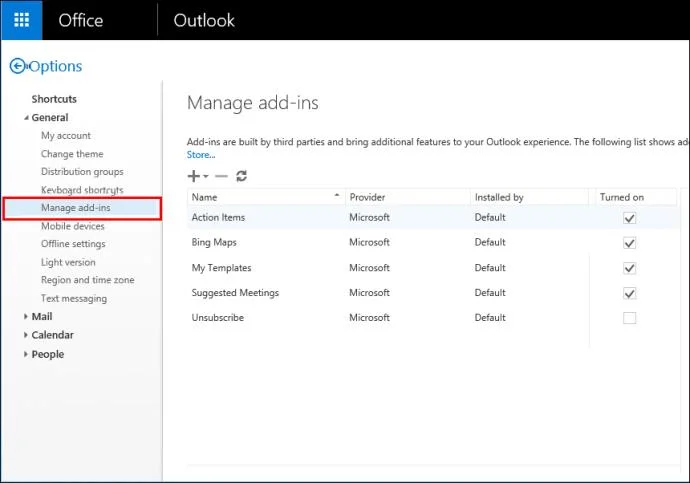Click Default in the Bing Maps row
The width and height of the screenshot is (690, 483).
490,242
